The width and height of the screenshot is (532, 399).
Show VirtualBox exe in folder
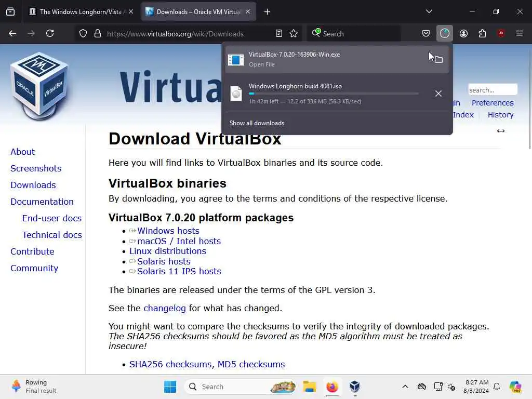438,60
